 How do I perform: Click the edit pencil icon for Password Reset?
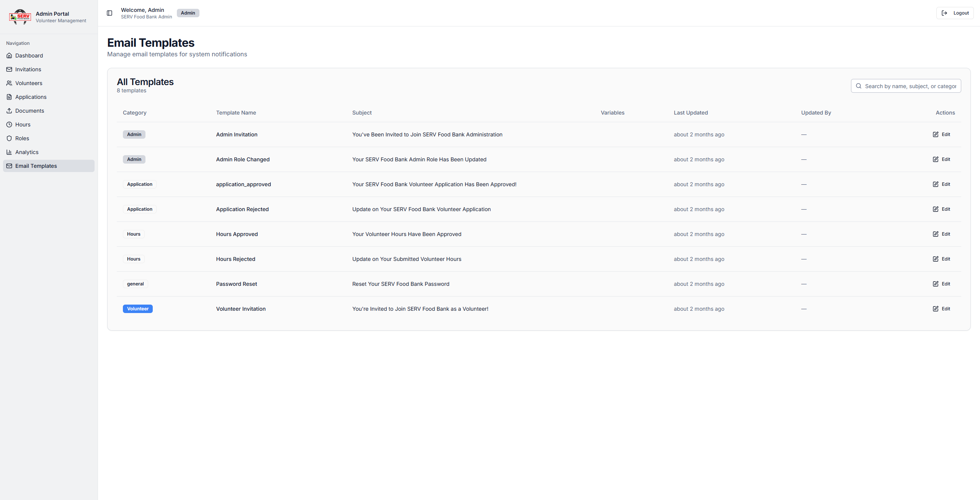click(x=936, y=284)
